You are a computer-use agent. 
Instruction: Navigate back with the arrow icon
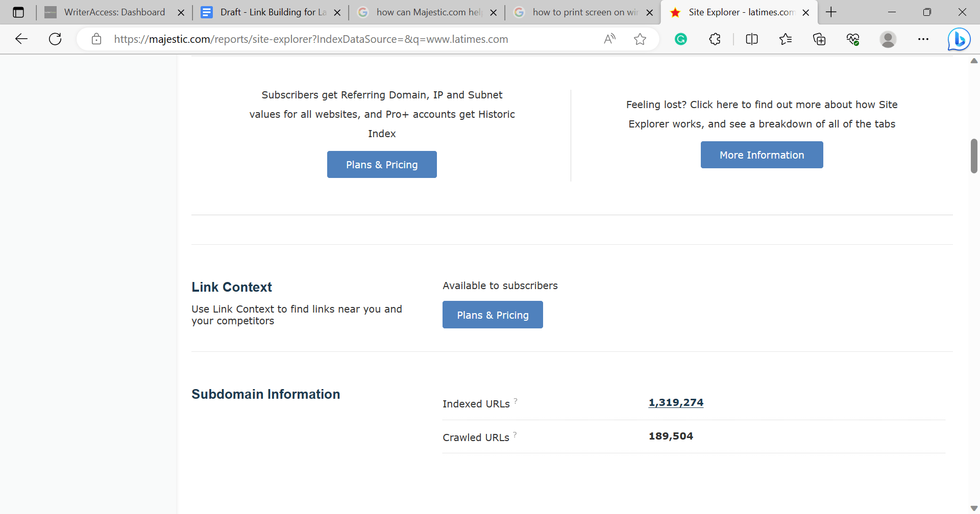[x=21, y=39]
